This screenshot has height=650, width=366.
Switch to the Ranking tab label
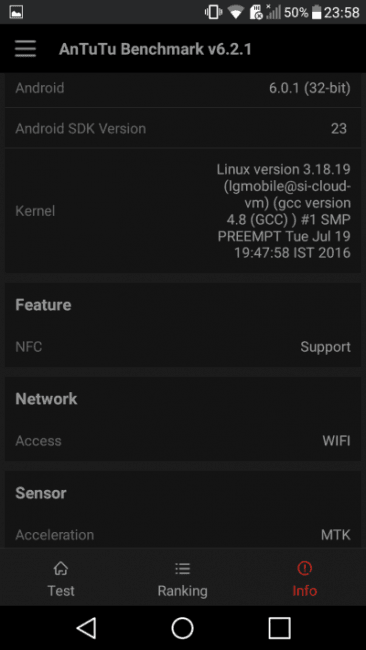pyautogui.click(x=182, y=591)
